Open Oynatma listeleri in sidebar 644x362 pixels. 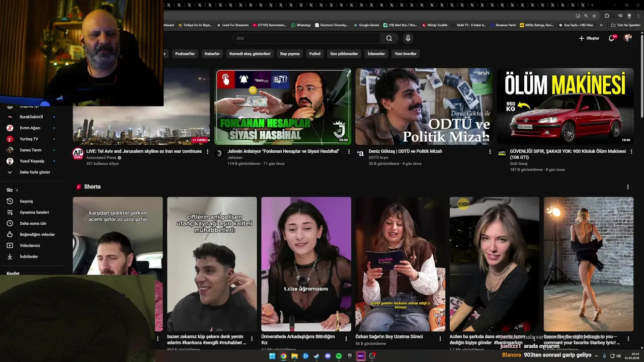click(x=32, y=212)
